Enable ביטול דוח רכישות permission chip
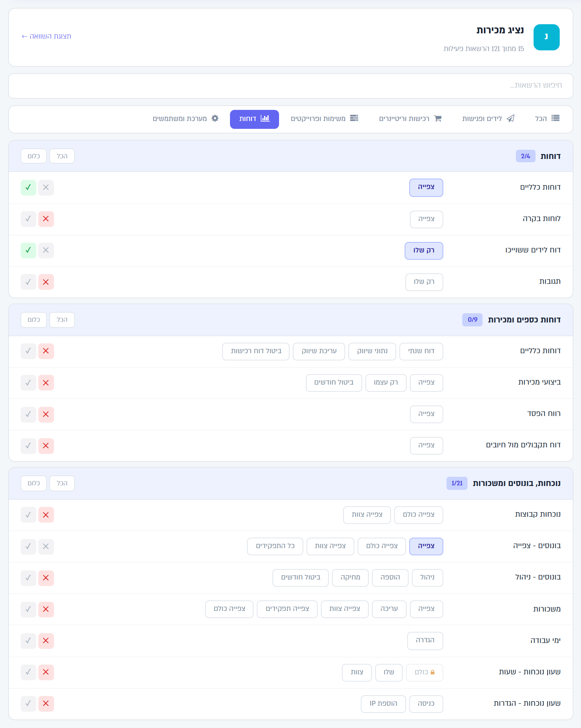This screenshot has width=581, height=728. (256, 351)
